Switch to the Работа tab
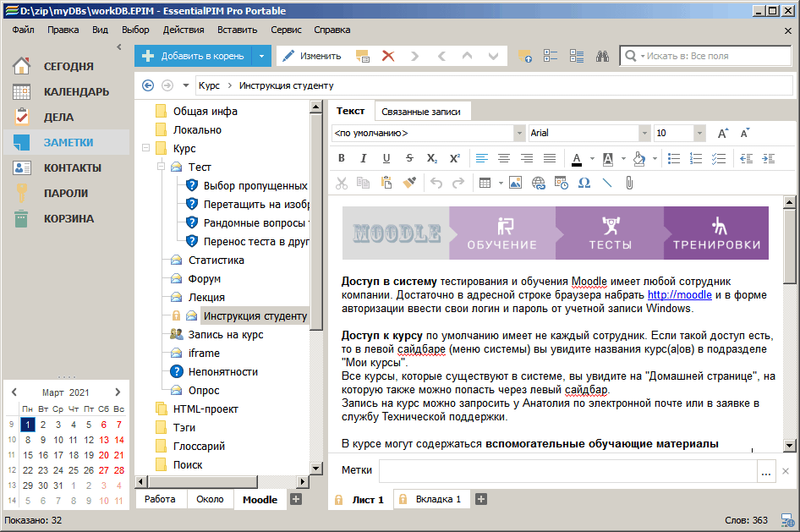800x532 pixels. tap(160, 499)
